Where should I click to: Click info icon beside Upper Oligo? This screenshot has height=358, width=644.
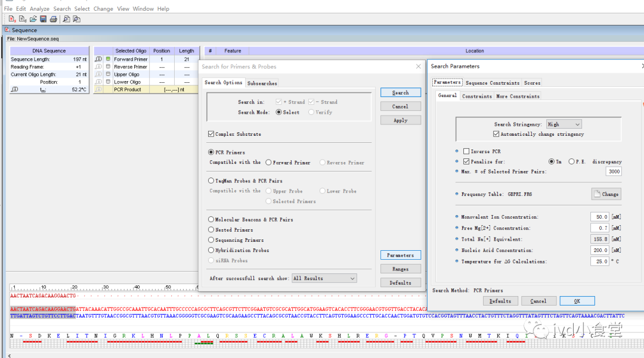(98, 74)
